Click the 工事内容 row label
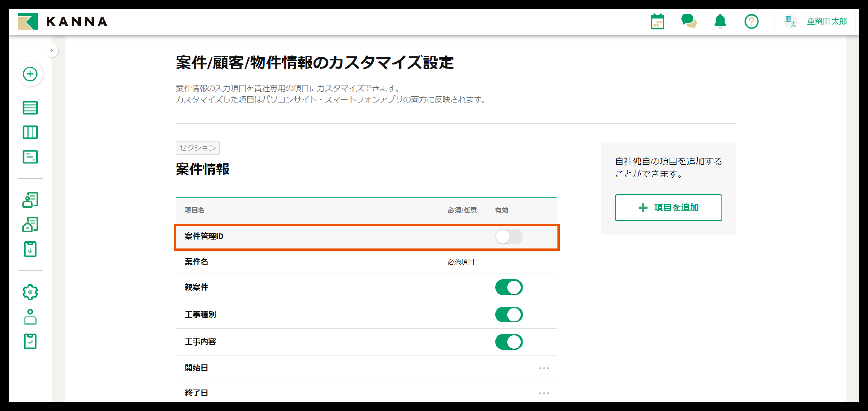Image resolution: width=868 pixels, height=411 pixels. tap(200, 342)
